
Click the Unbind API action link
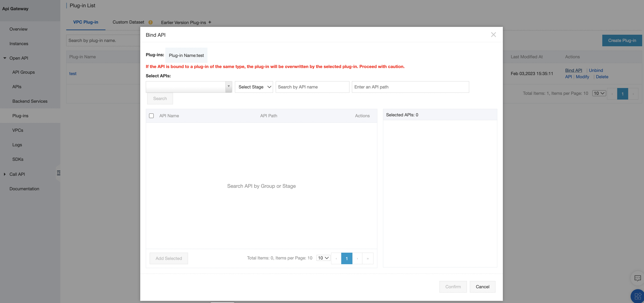coord(596,70)
